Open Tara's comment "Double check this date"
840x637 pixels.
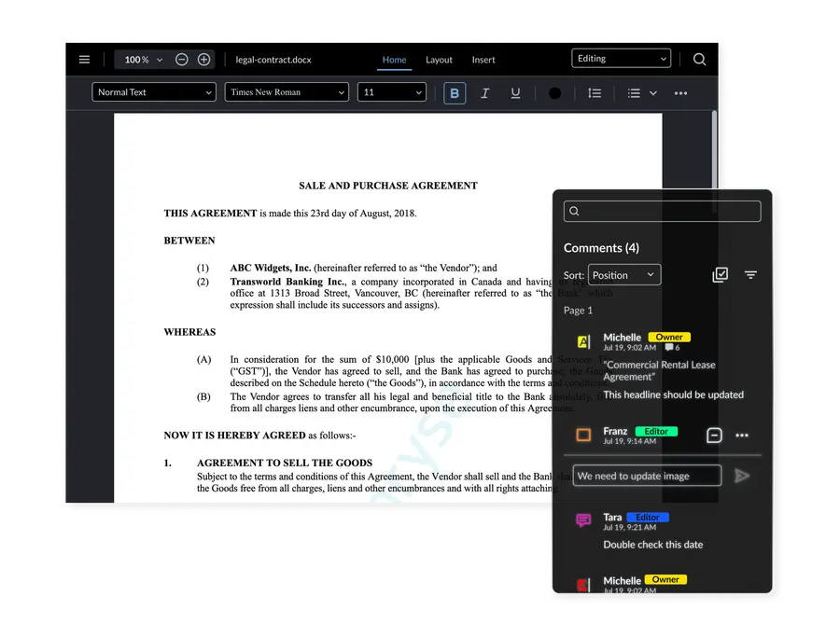click(x=653, y=545)
